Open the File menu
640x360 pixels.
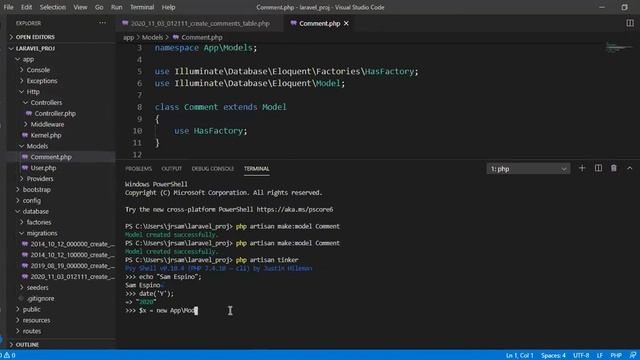click(8, 7)
